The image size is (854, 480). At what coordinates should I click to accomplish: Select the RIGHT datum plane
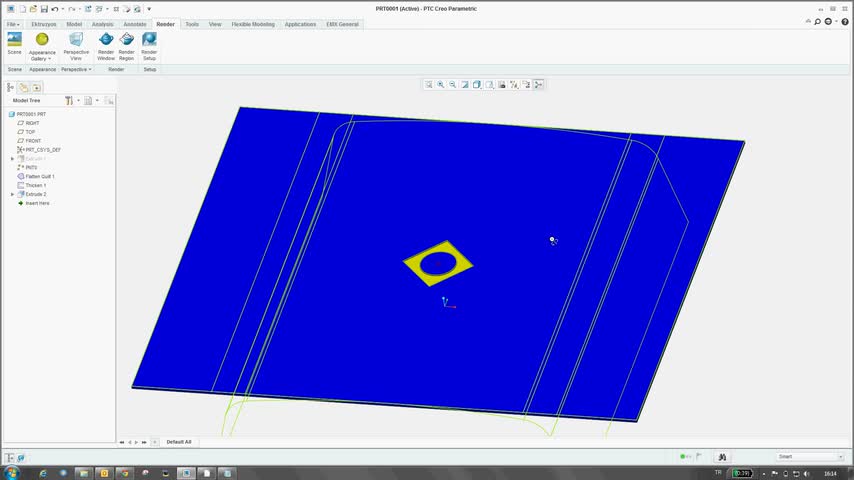click(x=28, y=123)
